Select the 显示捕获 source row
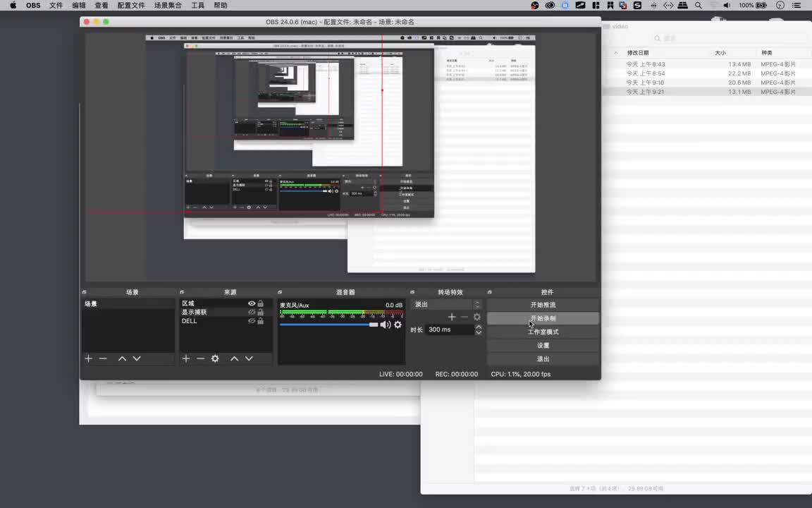 tap(226, 312)
